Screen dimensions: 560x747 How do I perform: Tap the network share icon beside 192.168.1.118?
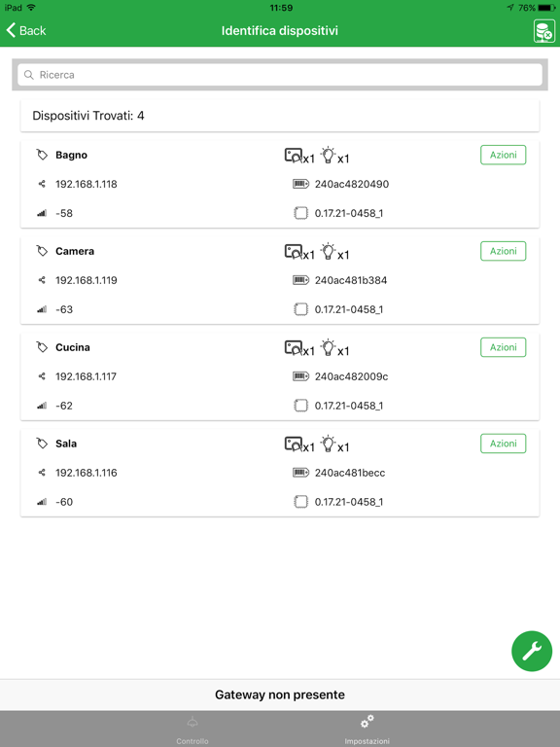(42, 184)
